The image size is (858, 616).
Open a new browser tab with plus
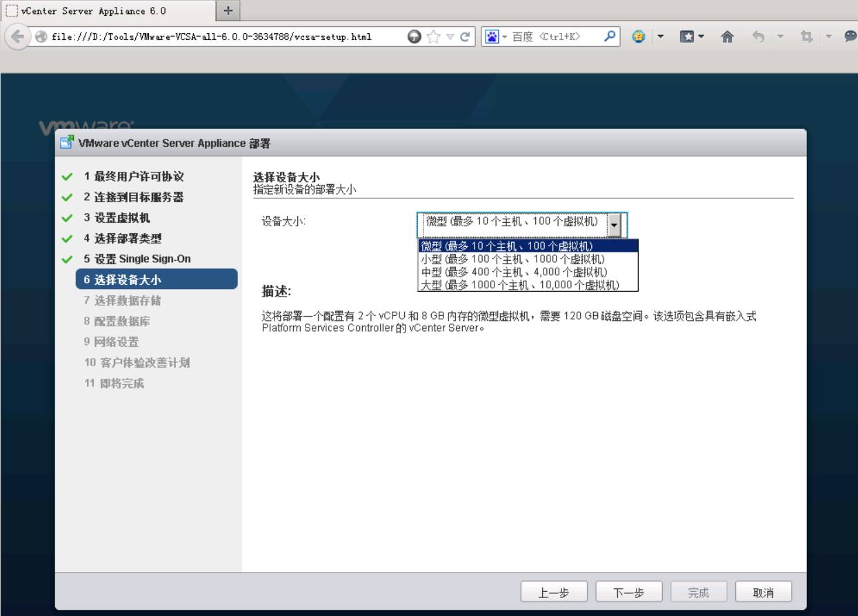click(228, 10)
